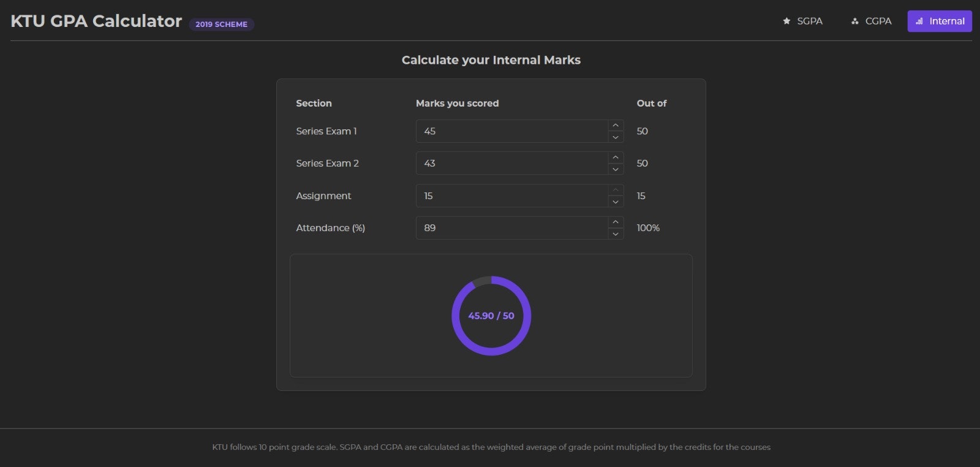Click the 'Series Exam 1' label
Screen dimensions: 980x467
point(326,131)
